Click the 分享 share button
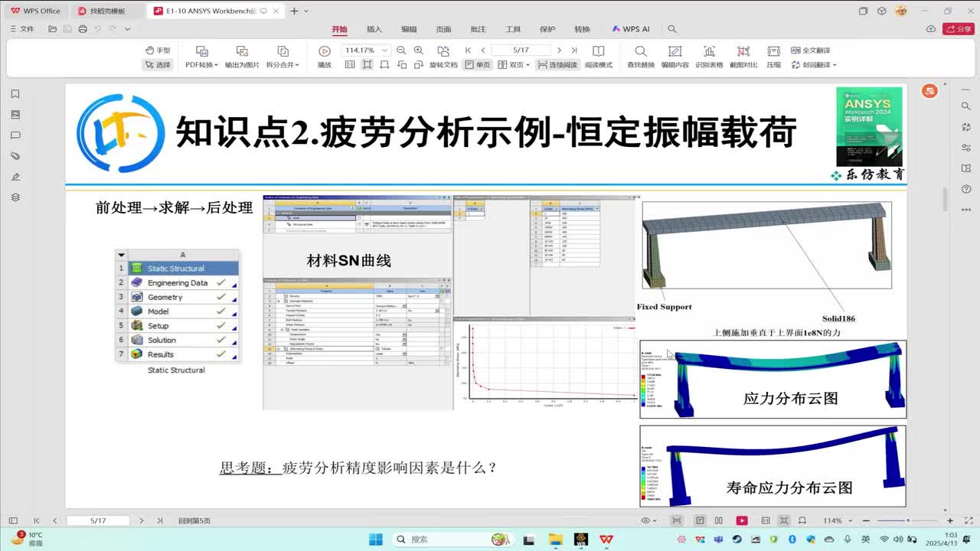 pos(959,29)
